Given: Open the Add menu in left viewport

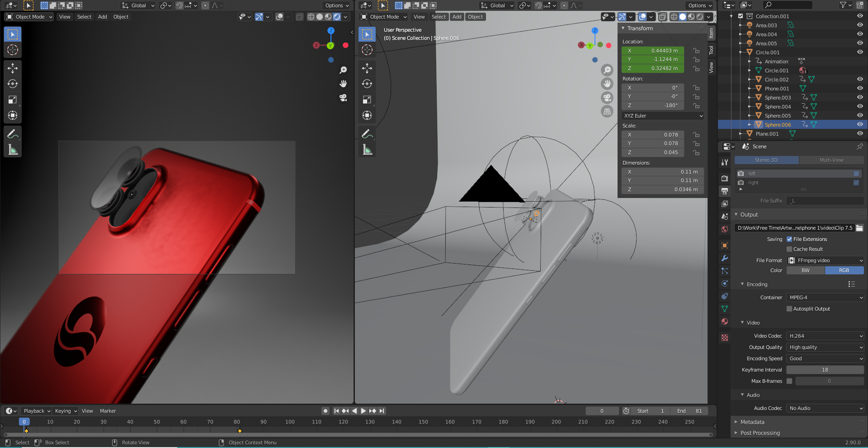Looking at the screenshot, I should (103, 17).
